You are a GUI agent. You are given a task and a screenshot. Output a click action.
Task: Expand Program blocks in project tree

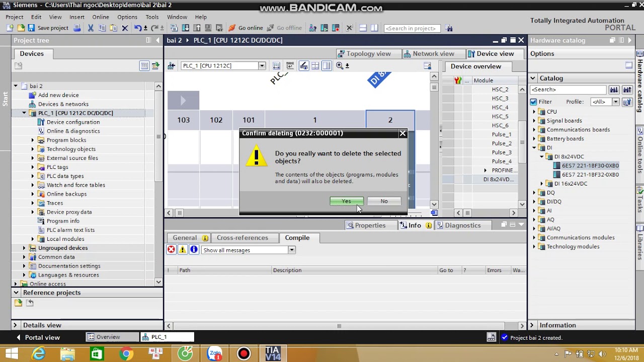tap(33, 140)
